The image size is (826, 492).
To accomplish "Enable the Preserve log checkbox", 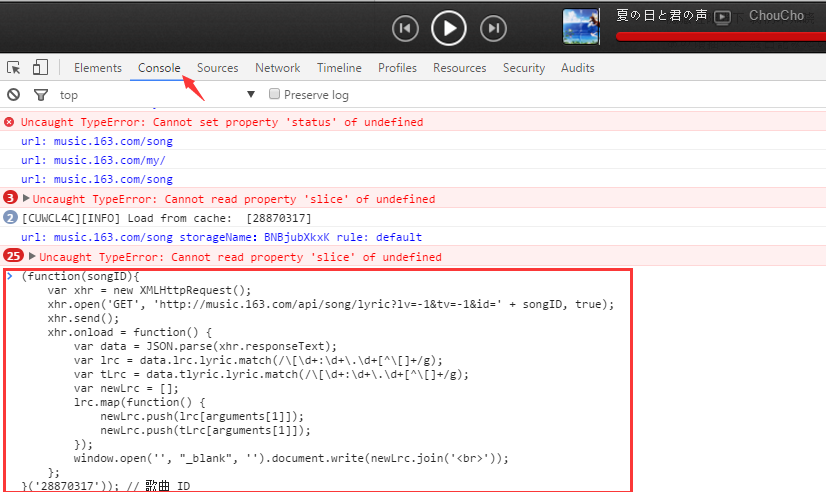I will (x=275, y=95).
